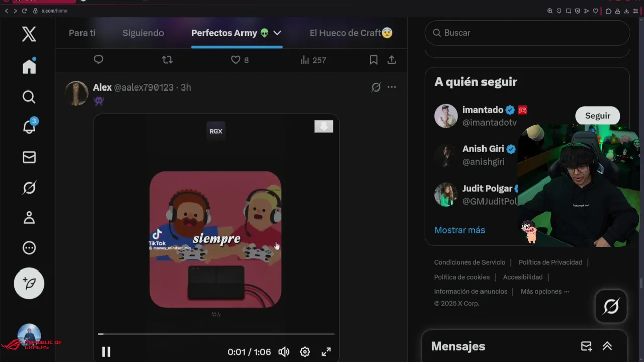Go to Home via house icon
The height and width of the screenshot is (362, 644).
click(29, 66)
